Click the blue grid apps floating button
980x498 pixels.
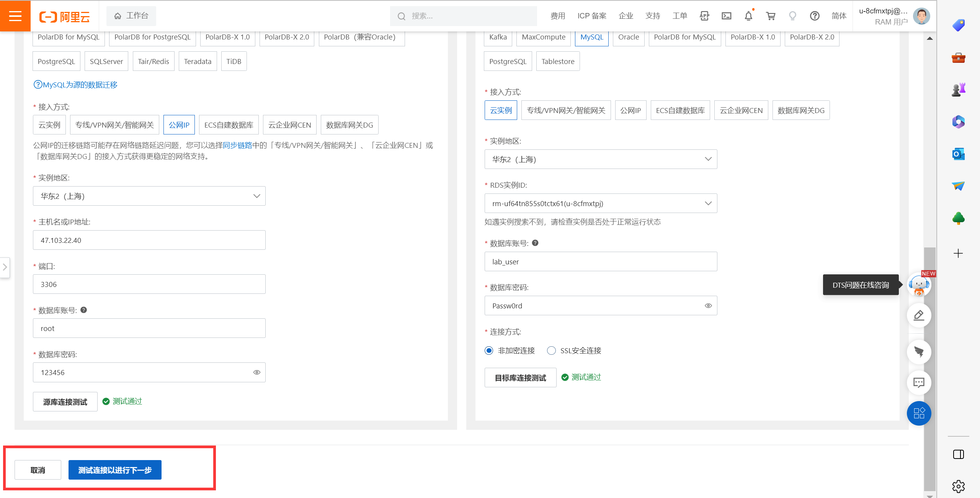[919, 413]
